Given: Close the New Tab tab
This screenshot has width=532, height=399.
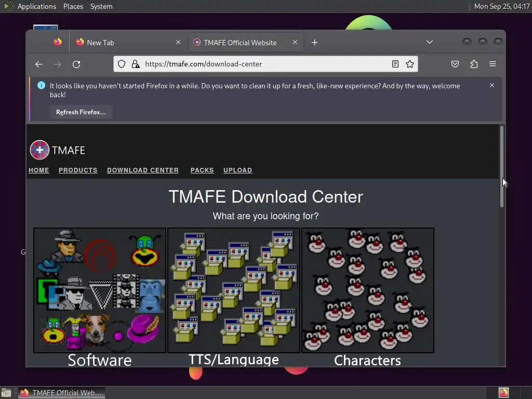Looking at the screenshot, I should 178,42.
